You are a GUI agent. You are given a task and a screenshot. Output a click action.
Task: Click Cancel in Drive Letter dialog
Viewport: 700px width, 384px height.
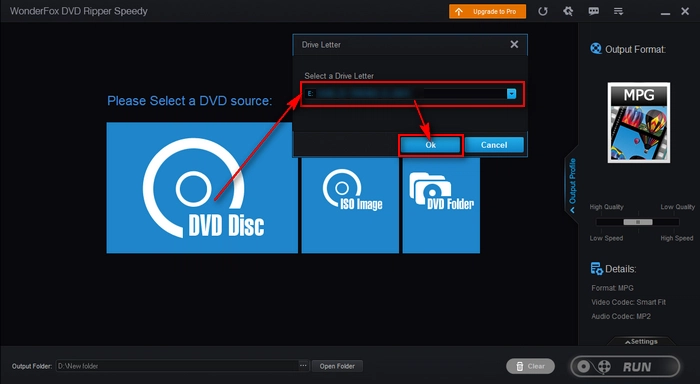point(494,145)
